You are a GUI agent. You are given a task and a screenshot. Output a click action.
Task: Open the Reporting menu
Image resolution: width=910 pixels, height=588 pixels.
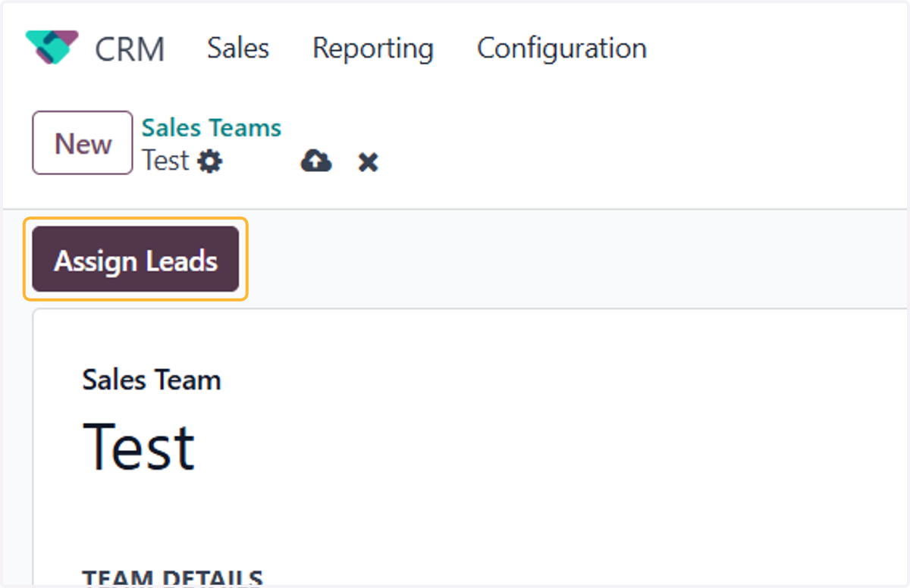pos(373,48)
